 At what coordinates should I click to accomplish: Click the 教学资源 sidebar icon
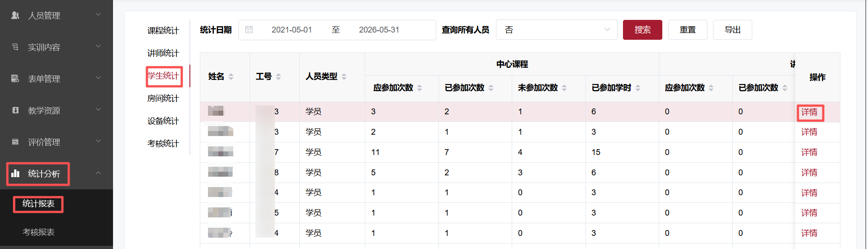pos(15,110)
